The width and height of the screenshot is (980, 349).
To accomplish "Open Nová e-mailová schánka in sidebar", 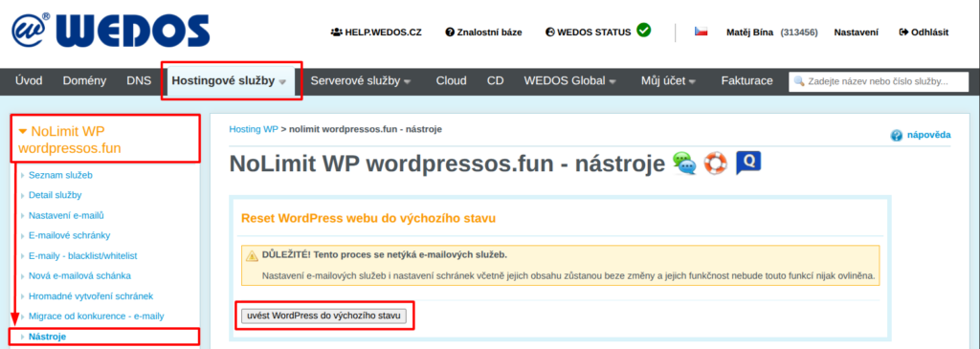I will (80, 275).
